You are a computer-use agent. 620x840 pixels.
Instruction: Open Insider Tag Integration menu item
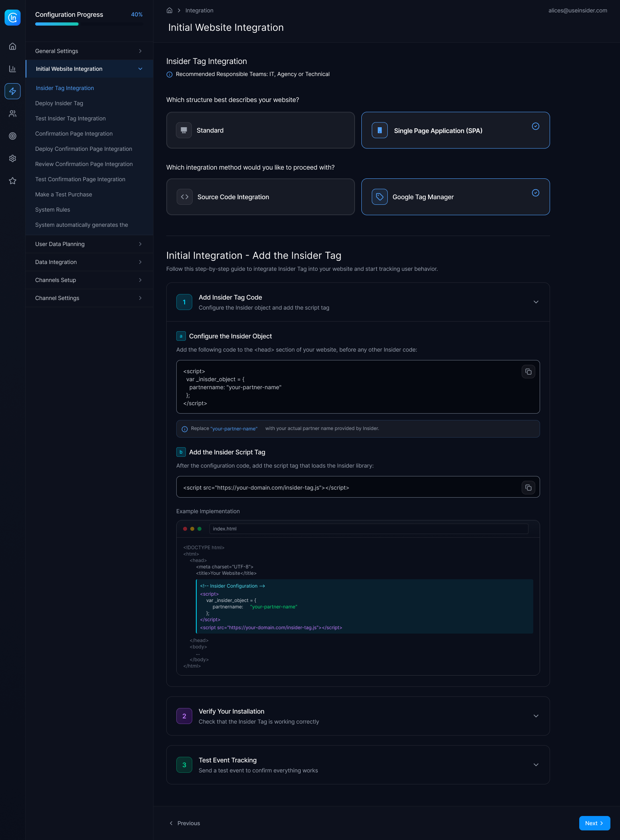(x=65, y=88)
